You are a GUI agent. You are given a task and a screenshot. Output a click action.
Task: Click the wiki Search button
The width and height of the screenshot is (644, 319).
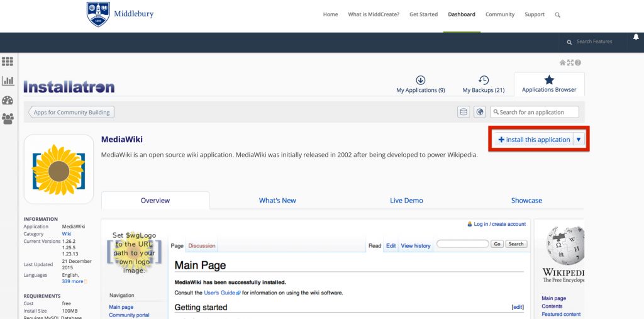coord(516,243)
